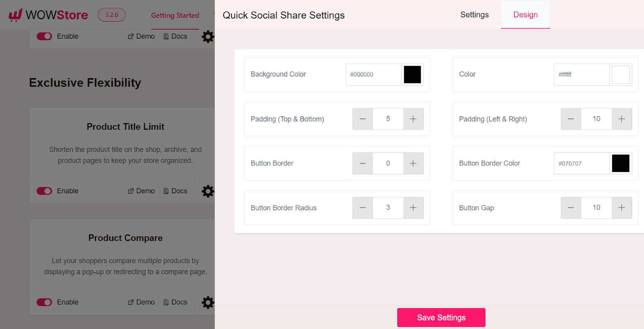Click the Docs icon for Product Compare
644x329 pixels.
pos(165,302)
